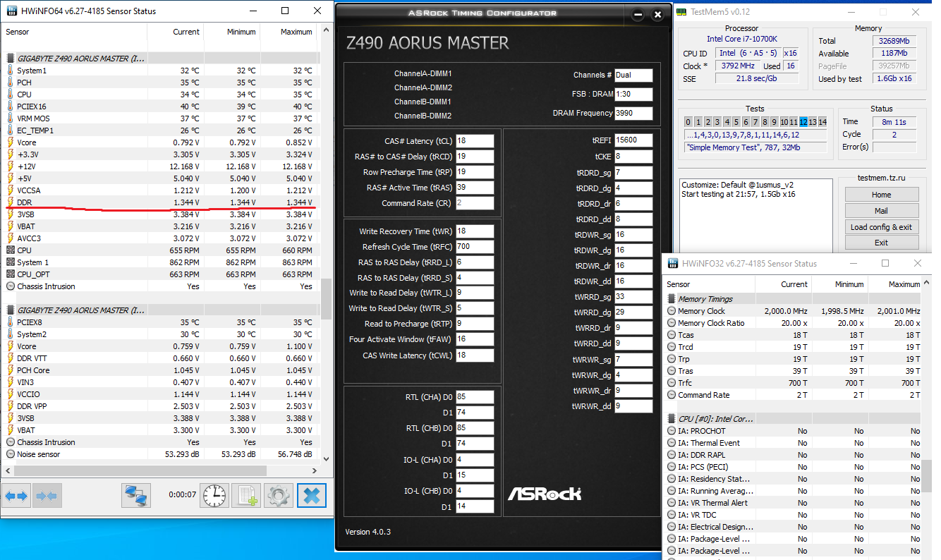Screen dimensions: 941x560
Task: Select the CPU [#0] group header in HWiNFO32
Action: pyautogui.click(x=716, y=419)
